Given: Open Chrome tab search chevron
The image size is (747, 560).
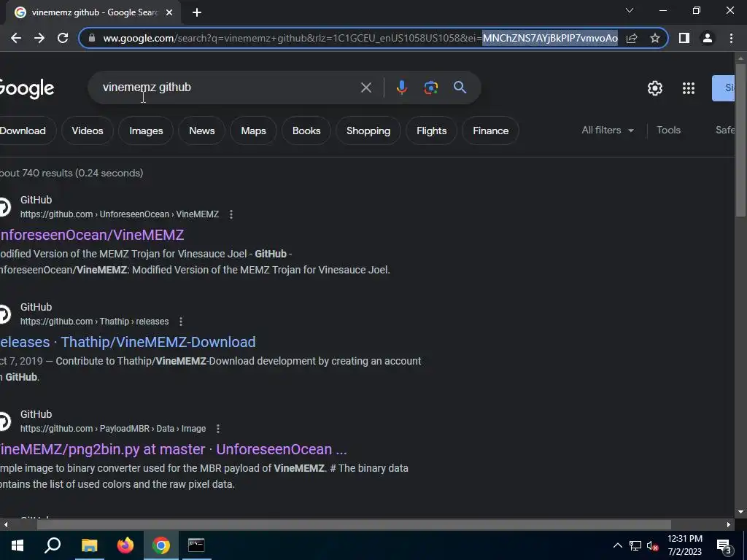Looking at the screenshot, I should (x=630, y=10).
